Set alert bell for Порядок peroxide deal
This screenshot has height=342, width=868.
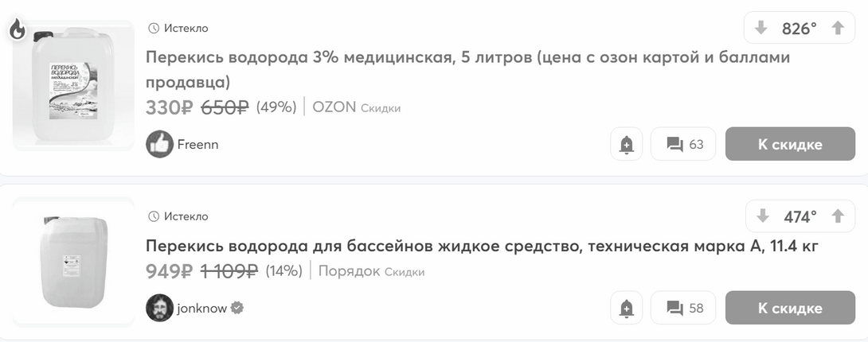pyautogui.click(x=627, y=308)
